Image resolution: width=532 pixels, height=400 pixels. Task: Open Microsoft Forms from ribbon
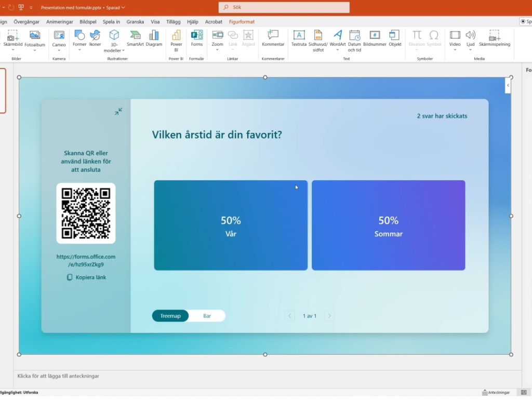coord(197,38)
